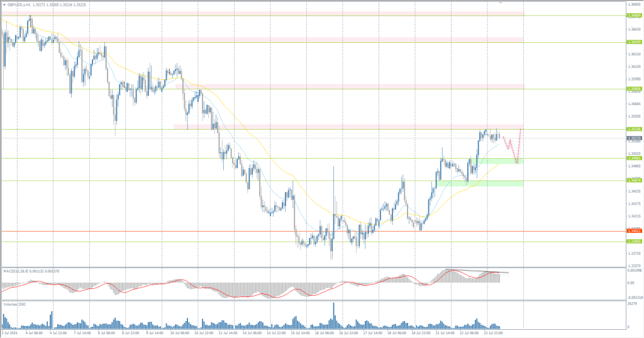Image resolution: width=644 pixels, height=338 pixels.
Task: Select the 1.36459 price level label
Action: (x=634, y=43)
